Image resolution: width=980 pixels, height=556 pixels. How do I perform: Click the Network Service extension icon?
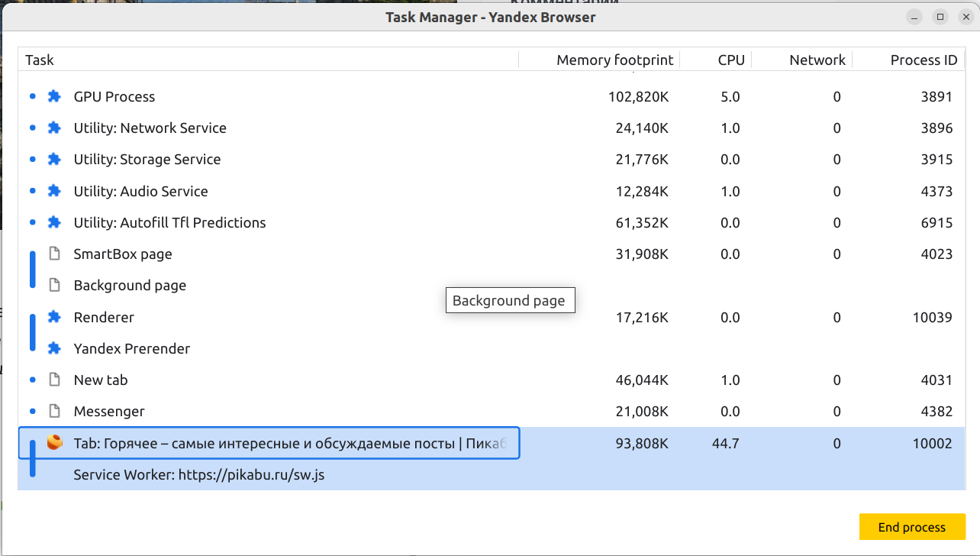pyautogui.click(x=54, y=128)
